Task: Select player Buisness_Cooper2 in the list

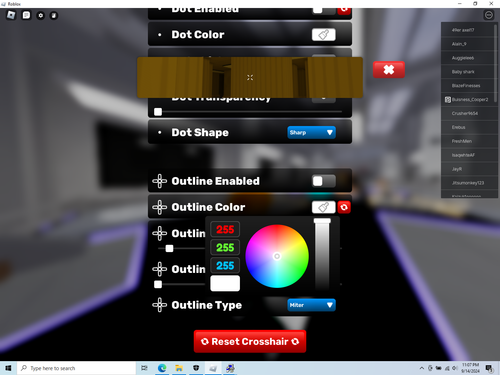Action: click(468, 99)
